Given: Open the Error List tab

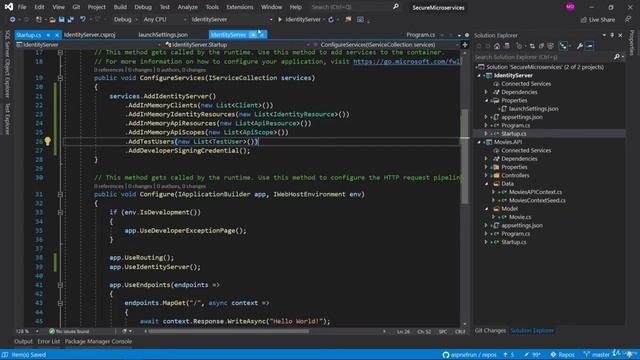Looking at the screenshot, I should tap(49, 342).
